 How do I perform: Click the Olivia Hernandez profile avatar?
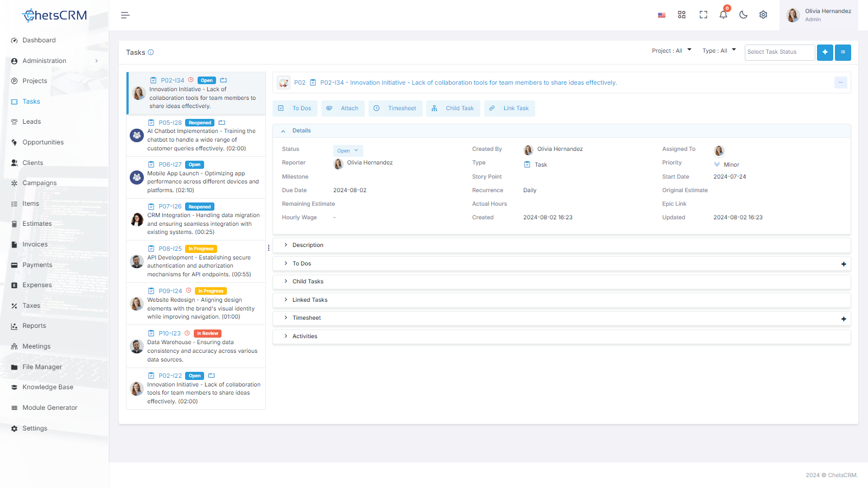point(793,15)
